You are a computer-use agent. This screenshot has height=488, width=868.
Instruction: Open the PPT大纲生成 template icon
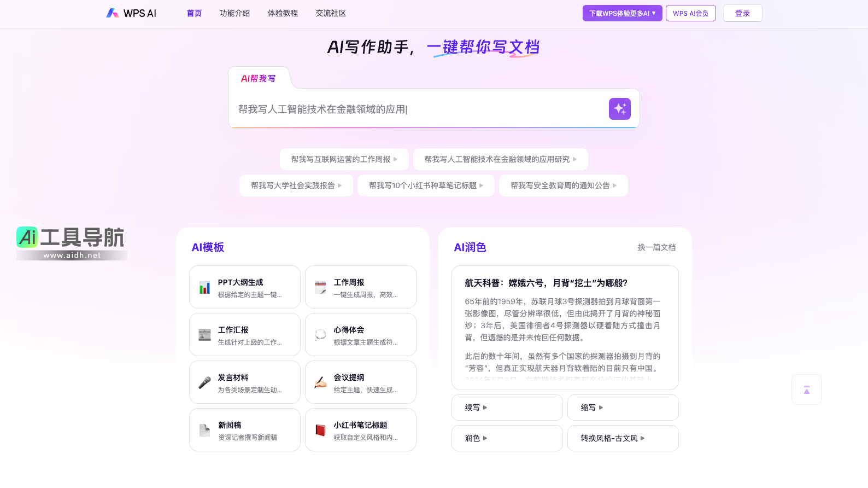204,288
